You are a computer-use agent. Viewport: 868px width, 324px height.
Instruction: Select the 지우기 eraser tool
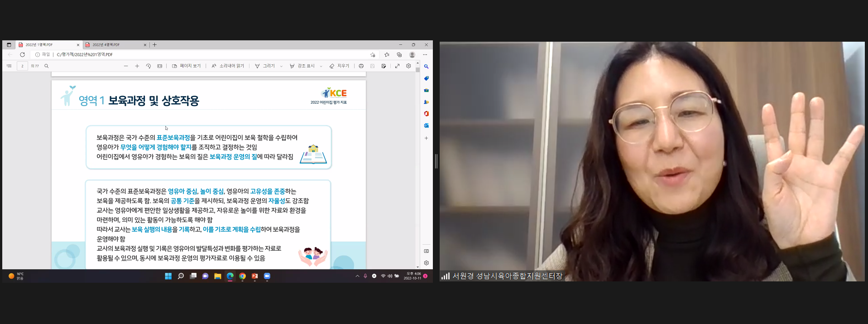[x=339, y=66]
